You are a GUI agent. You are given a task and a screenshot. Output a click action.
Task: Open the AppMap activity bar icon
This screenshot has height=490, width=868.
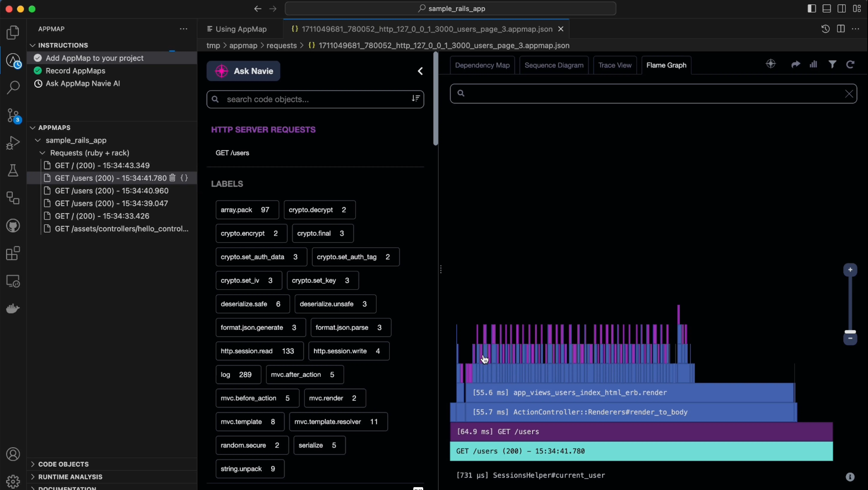coord(13,61)
